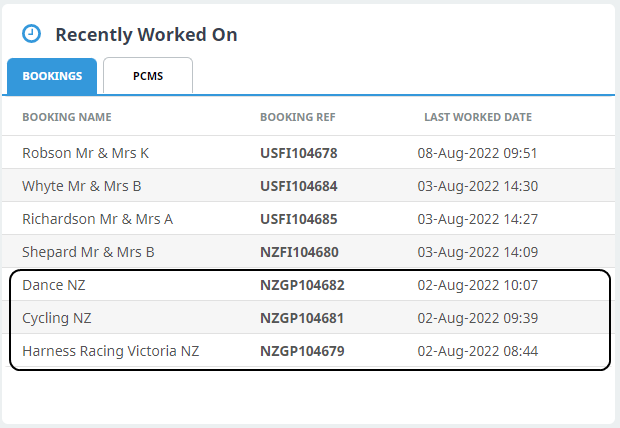Click booking reference USFI104684
The width and height of the screenshot is (620, 428).
point(299,186)
